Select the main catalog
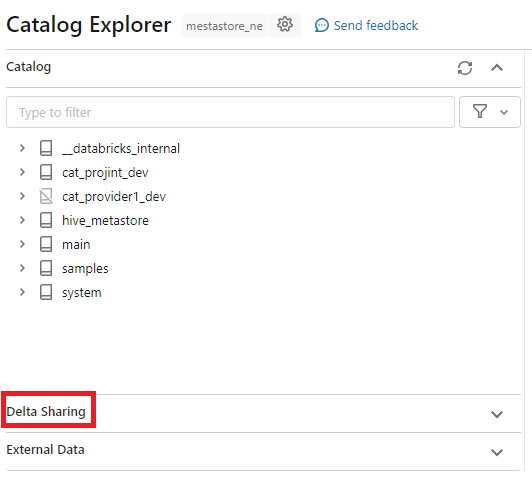 (x=76, y=245)
